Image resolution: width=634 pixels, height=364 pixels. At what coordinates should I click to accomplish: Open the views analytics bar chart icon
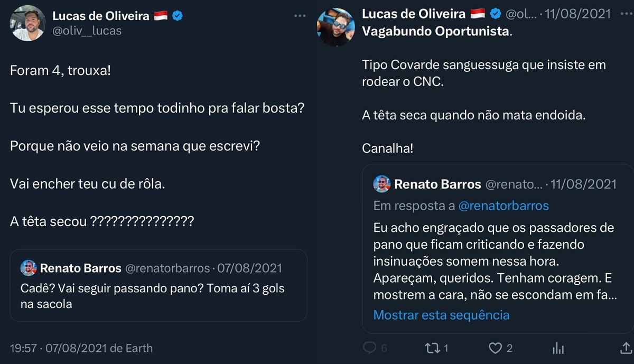point(557,348)
